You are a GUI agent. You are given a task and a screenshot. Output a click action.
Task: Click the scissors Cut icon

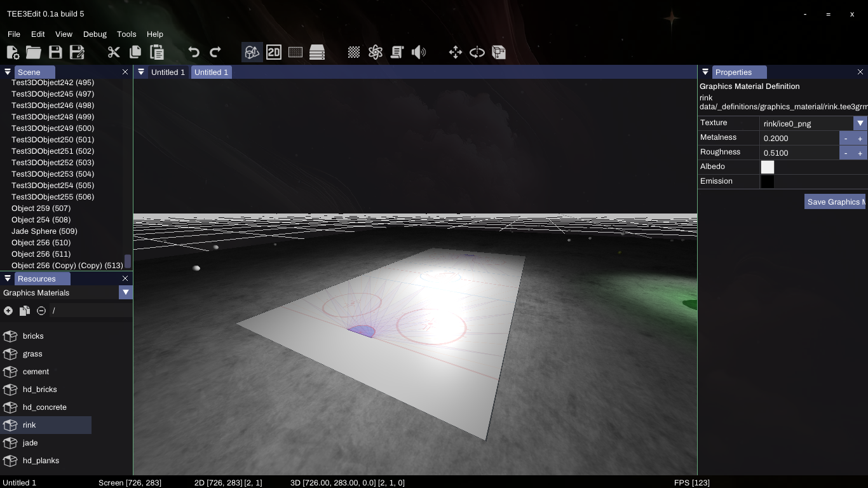[114, 53]
